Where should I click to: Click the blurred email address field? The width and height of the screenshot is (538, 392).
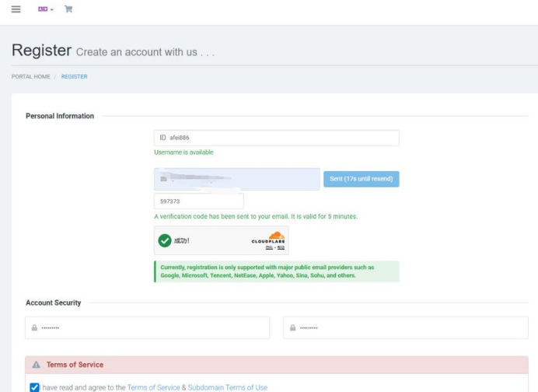[x=237, y=179]
